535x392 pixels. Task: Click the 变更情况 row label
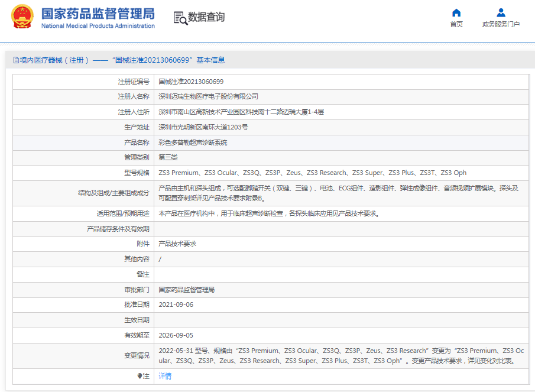pos(137,356)
